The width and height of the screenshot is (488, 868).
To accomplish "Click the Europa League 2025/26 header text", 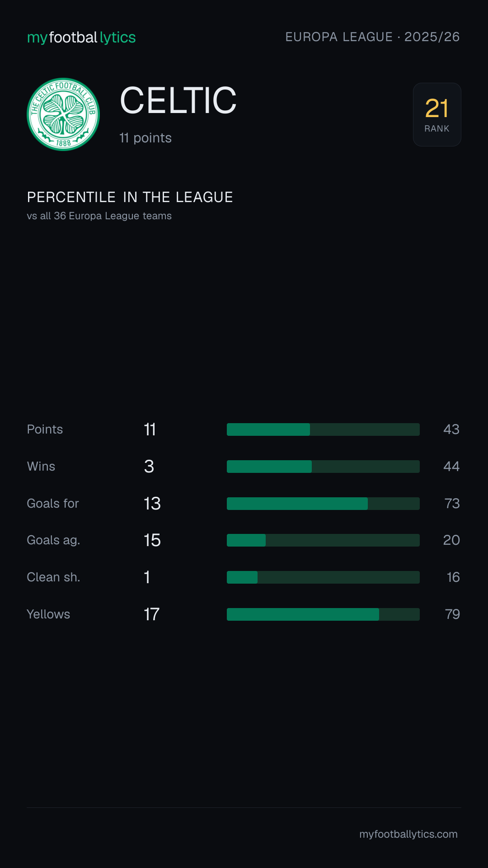I will pyautogui.click(x=372, y=37).
